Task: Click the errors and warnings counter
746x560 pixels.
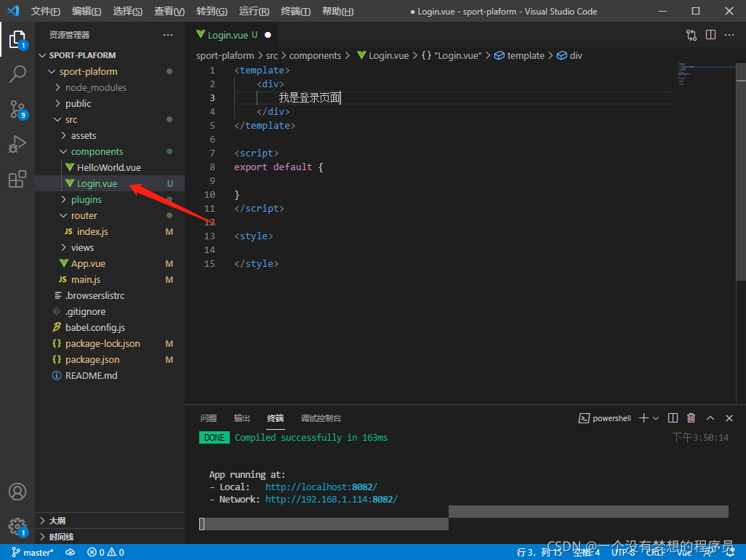Action: point(105,553)
